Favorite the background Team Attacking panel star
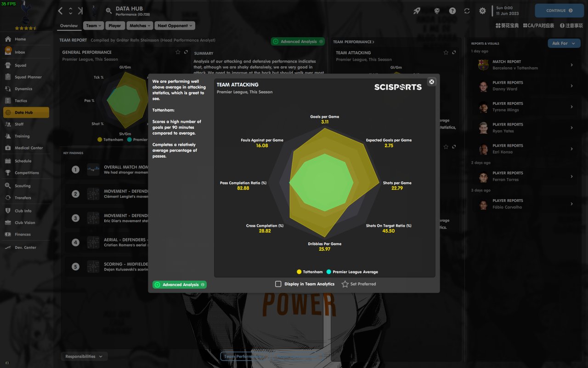588x368 pixels. [446, 53]
